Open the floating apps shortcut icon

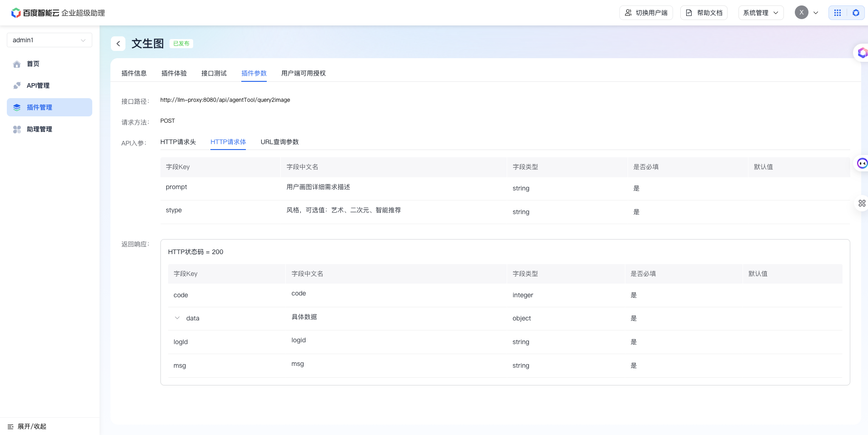click(862, 203)
